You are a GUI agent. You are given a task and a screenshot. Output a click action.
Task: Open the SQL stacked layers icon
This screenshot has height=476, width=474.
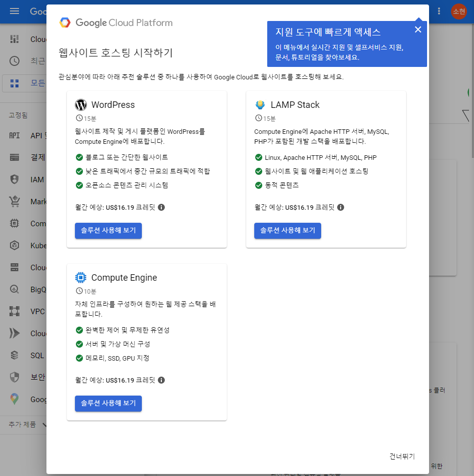pos(14,355)
